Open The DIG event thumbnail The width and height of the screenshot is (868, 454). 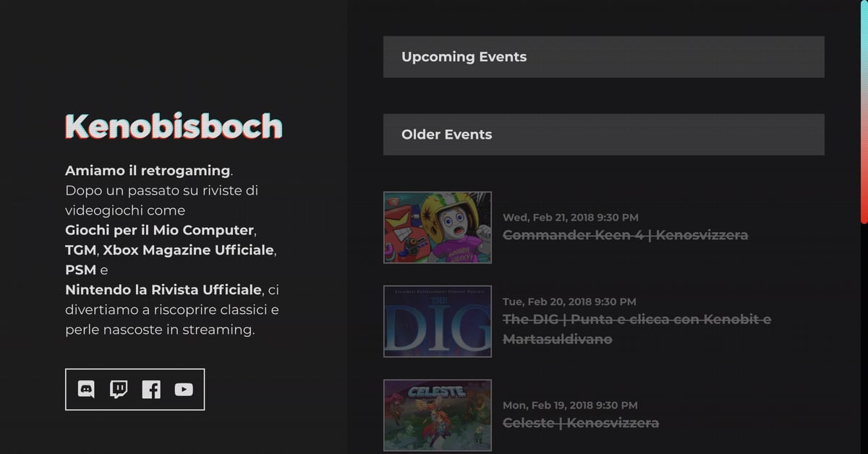click(x=438, y=321)
